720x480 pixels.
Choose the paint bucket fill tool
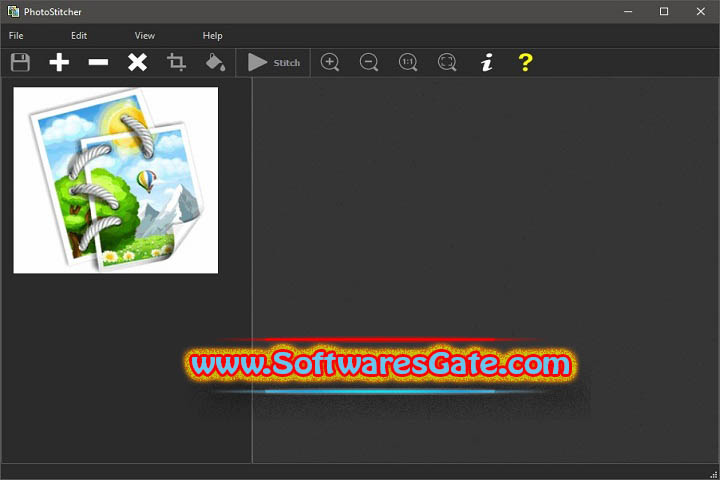pyautogui.click(x=215, y=62)
